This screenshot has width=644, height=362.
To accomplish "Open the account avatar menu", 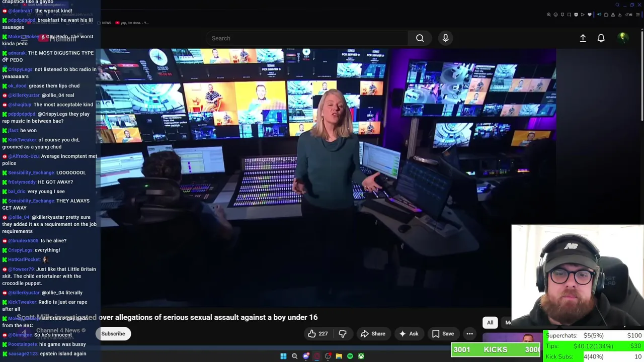I will [x=622, y=38].
